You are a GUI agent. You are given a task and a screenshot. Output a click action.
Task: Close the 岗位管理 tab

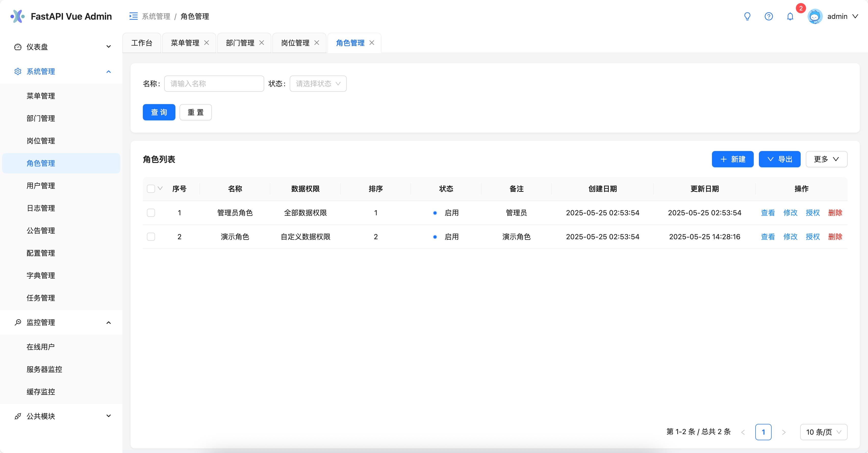coord(317,43)
